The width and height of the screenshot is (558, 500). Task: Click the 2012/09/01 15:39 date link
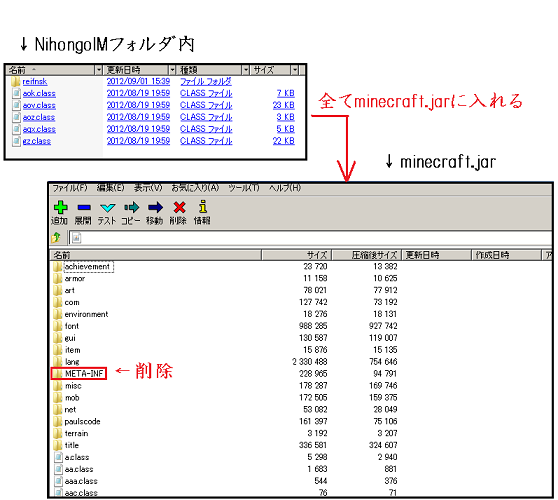pos(138,81)
